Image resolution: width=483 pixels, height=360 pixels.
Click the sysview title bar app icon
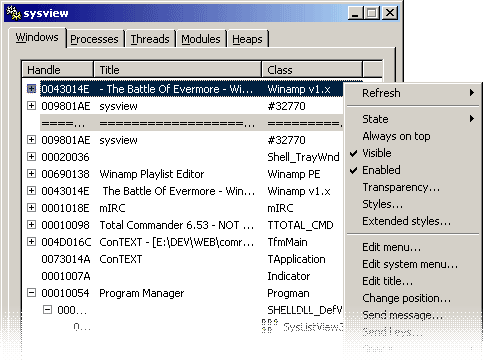tap(13, 13)
